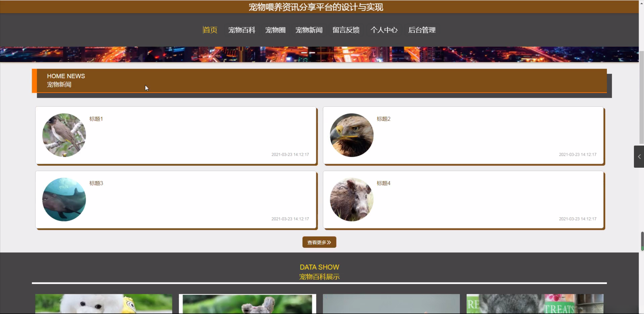Go to 个人中心 page

point(384,30)
